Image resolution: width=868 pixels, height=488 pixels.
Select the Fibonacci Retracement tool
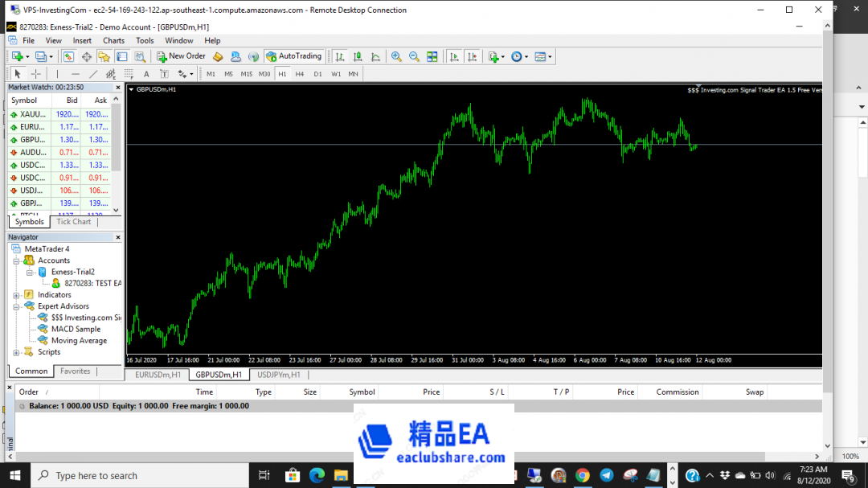coord(129,74)
